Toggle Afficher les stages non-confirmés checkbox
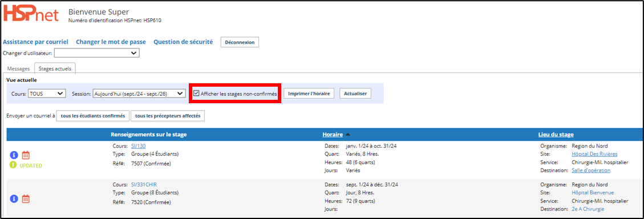 click(x=196, y=94)
